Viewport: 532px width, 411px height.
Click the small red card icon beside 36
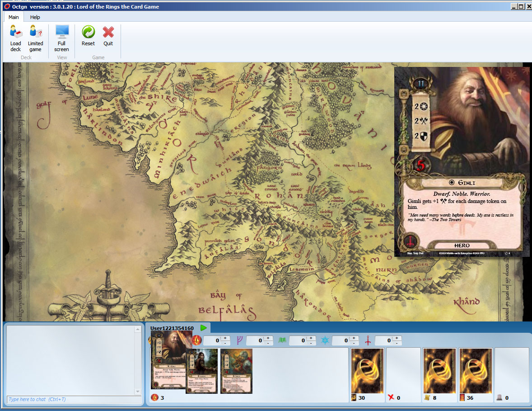462,397
